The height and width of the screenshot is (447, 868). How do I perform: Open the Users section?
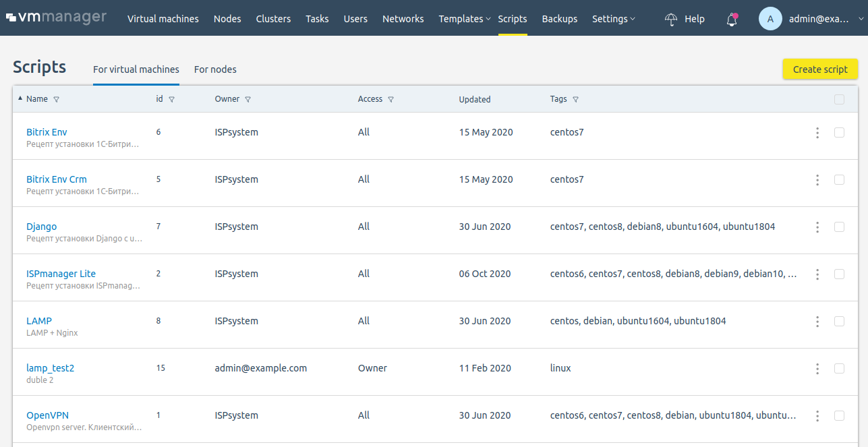[355, 19]
